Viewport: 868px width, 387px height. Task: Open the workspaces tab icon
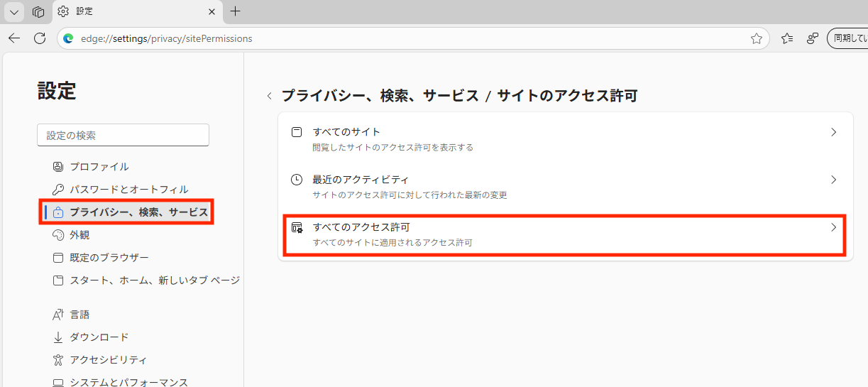pos(38,11)
